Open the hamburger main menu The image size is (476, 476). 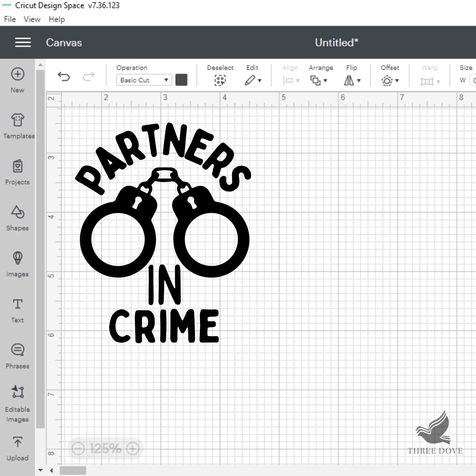[23, 42]
